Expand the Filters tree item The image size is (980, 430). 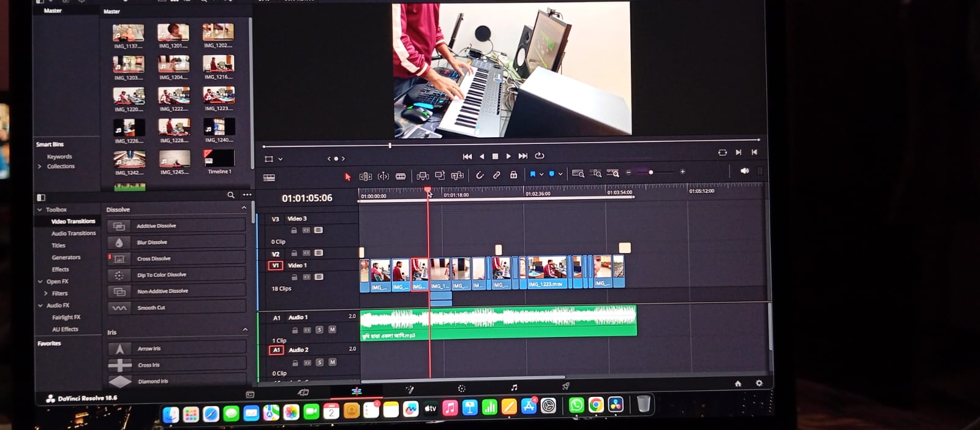click(46, 293)
